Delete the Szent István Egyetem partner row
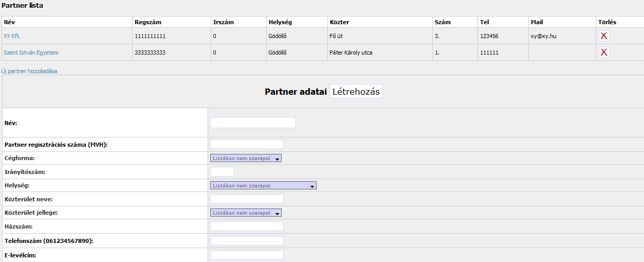Screen dimensions: 644x262 pos(604,53)
